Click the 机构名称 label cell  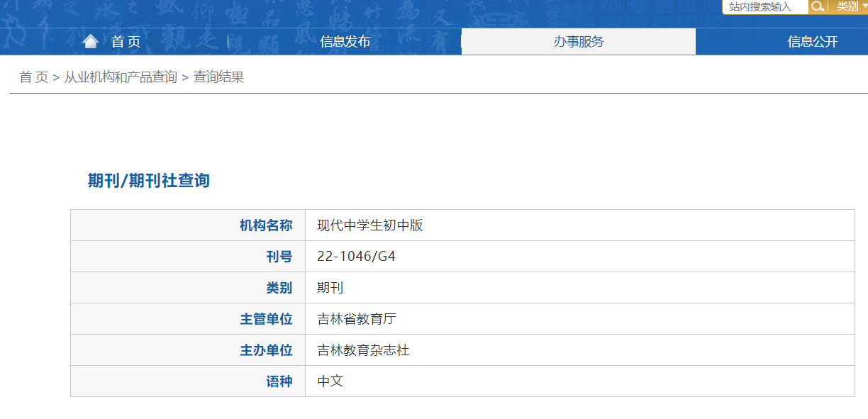(188, 225)
